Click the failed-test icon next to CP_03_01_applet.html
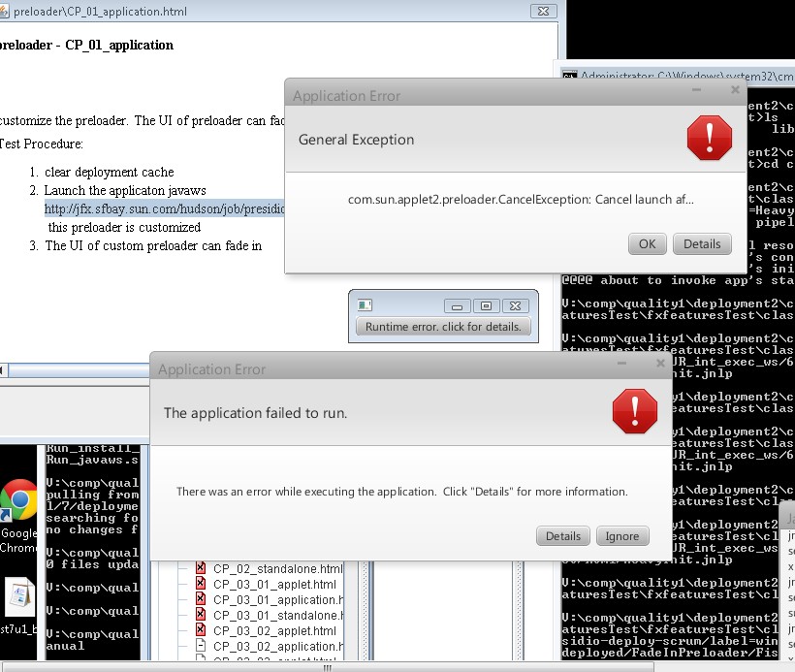Viewport: 795px width, 672px height. pos(201,585)
